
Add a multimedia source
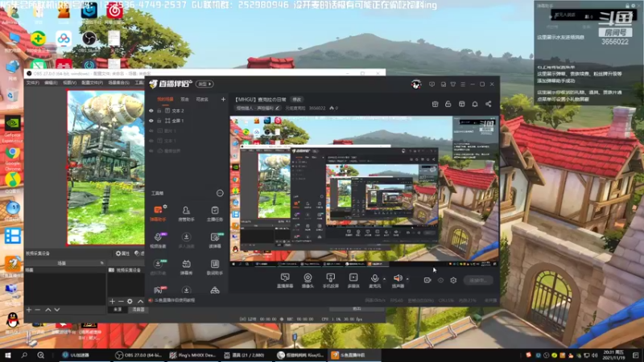coord(353,280)
